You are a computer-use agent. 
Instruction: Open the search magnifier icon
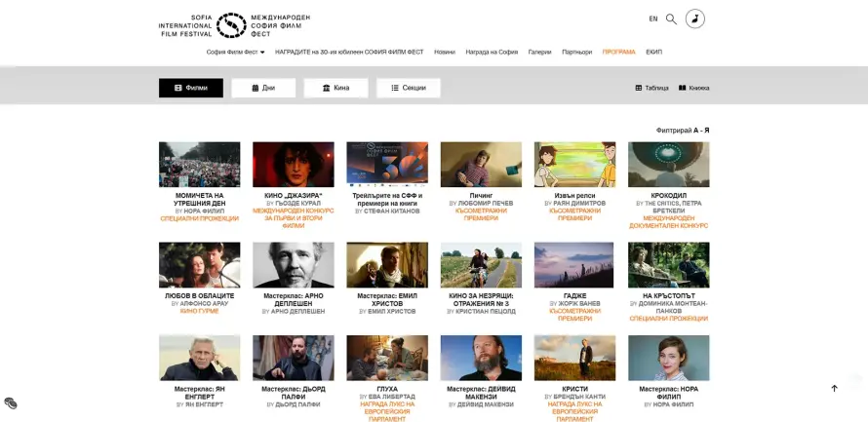671,19
